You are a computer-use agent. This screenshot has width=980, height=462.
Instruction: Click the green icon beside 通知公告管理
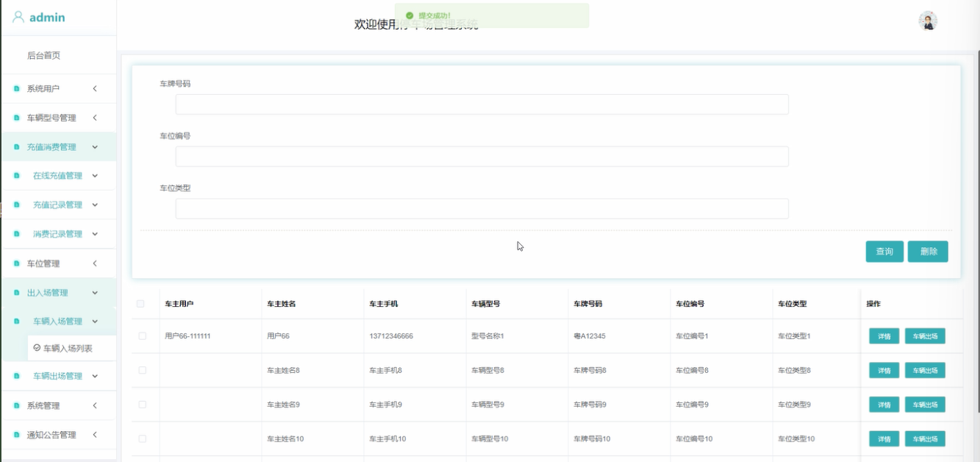tap(17, 435)
